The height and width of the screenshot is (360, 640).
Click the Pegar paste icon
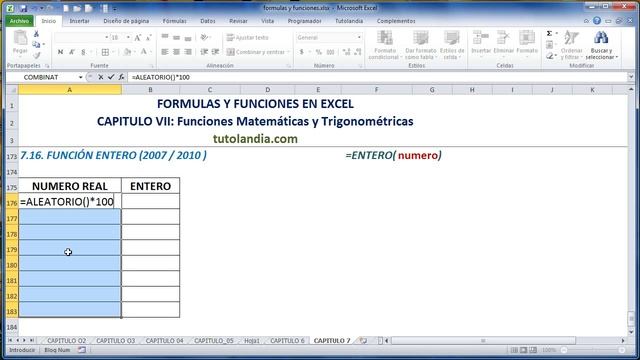[20, 38]
